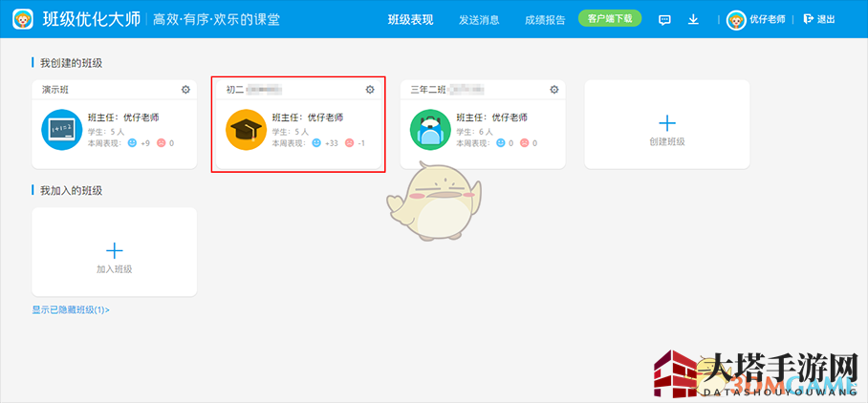Click the download arrow icon in header
This screenshot has width=868, height=403.
pos(693,20)
